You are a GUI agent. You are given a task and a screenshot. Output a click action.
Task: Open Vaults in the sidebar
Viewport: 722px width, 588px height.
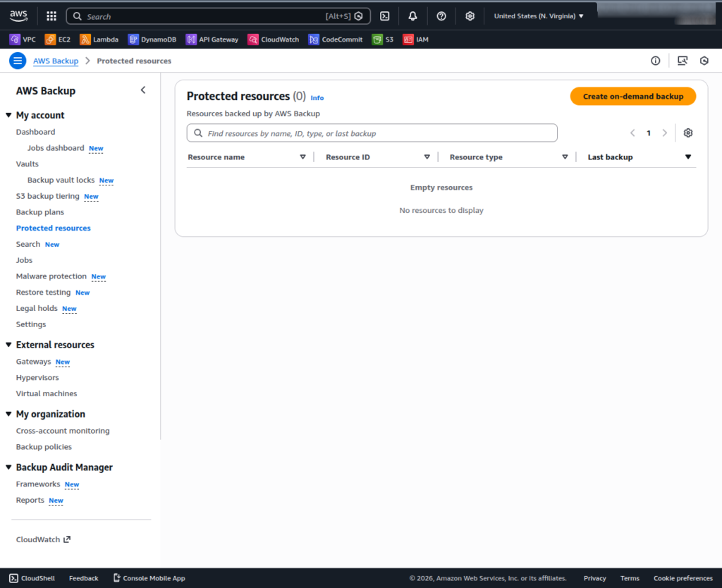tap(27, 164)
